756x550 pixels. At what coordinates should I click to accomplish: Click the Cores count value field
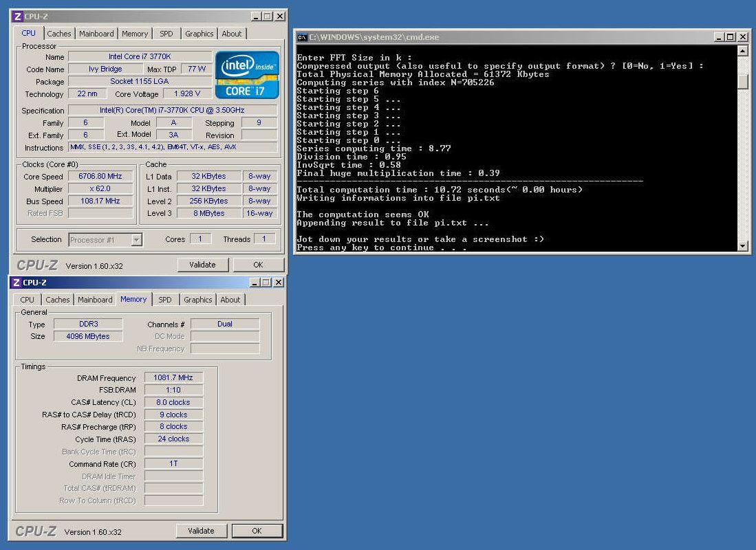tap(200, 239)
